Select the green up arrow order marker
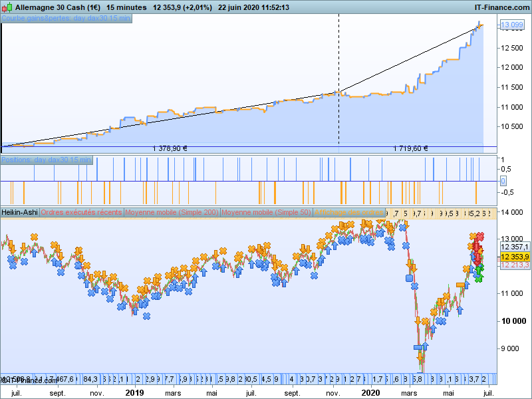 coord(478,270)
